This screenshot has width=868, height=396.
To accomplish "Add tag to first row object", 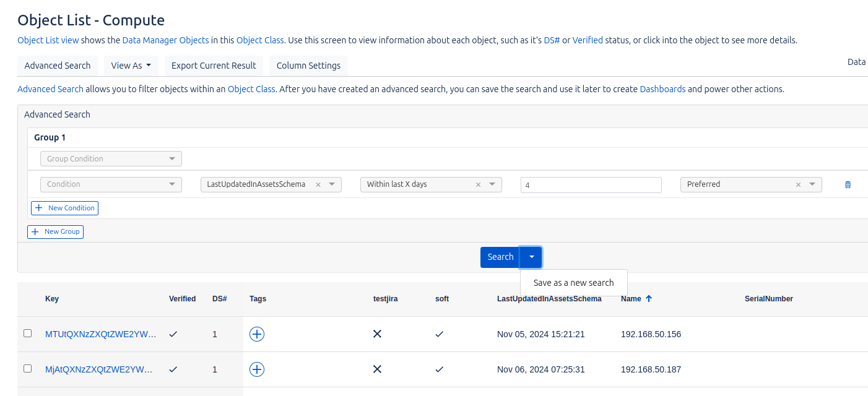I will [257, 334].
